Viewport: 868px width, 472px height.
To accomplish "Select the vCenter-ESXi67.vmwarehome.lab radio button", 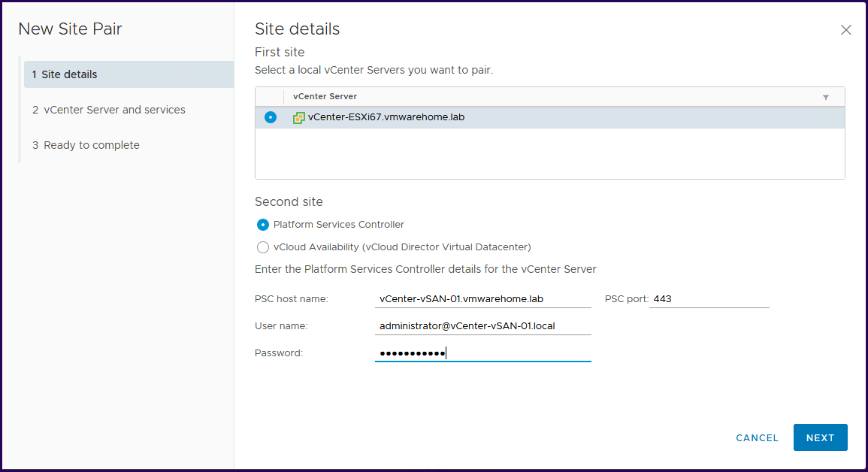I will [270, 117].
